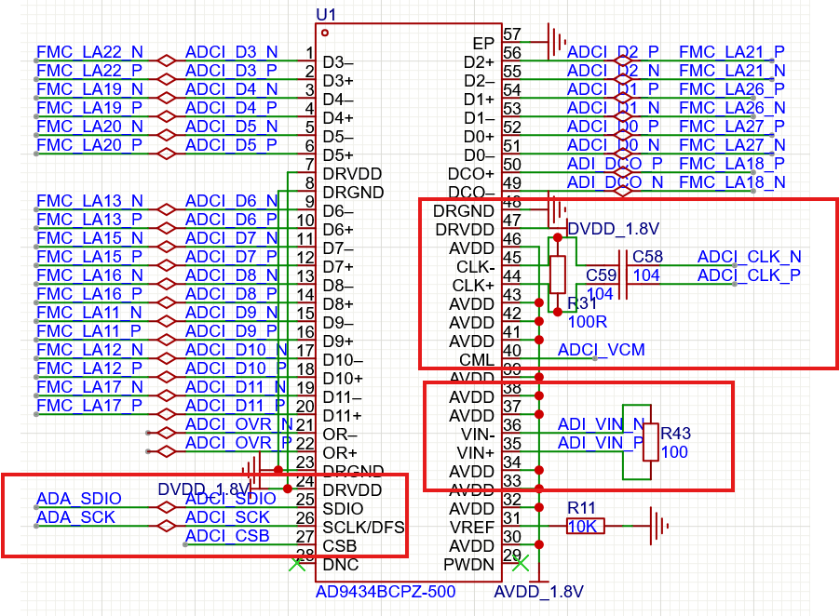Select the U1 designator label
Viewport: 840px width, 616px height.
pos(326,15)
